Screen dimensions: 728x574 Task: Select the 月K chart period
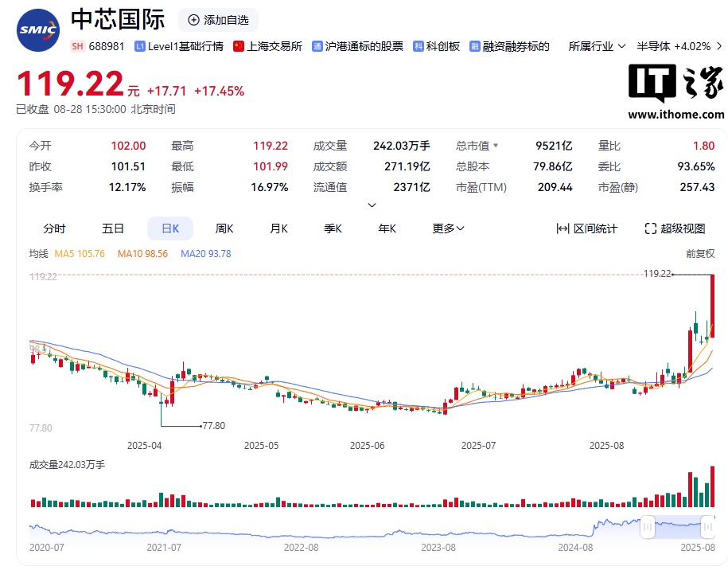click(x=278, y=228)
